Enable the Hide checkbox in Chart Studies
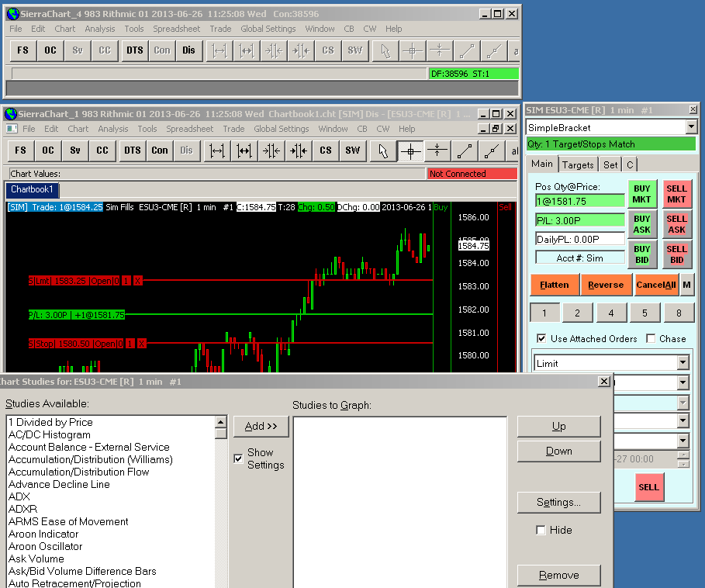 tap(541, 530)
